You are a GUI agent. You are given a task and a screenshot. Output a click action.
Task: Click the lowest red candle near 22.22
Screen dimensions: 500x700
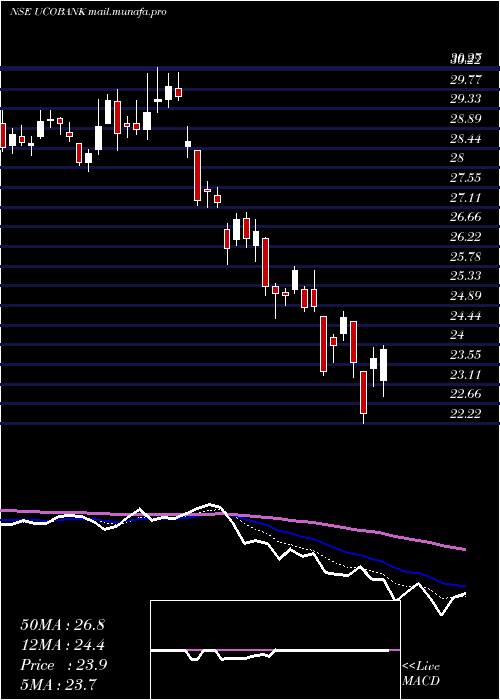tap(363, 392)
